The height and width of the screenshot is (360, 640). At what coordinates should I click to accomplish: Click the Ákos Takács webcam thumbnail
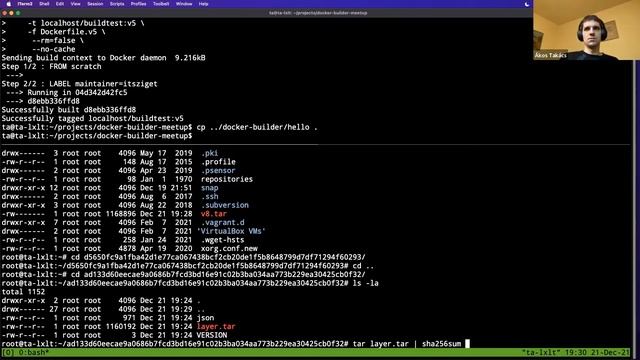click(x=586, y=30)
